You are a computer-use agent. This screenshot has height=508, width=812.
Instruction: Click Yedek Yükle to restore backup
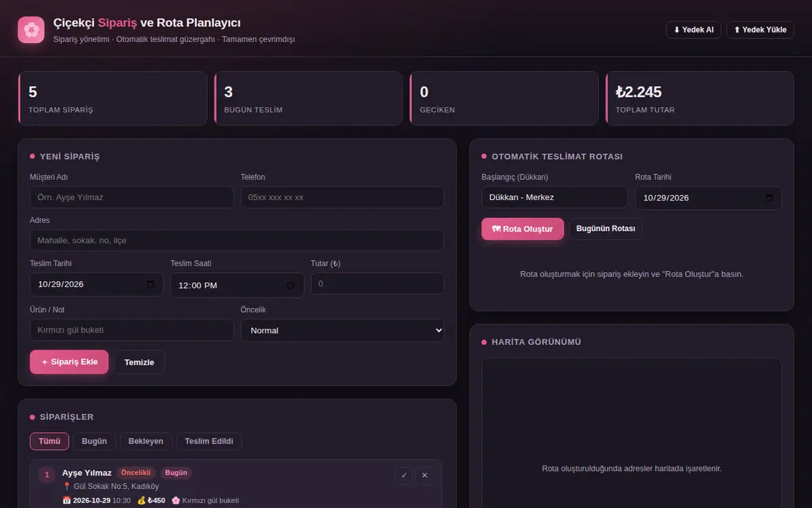click(760, 30)
